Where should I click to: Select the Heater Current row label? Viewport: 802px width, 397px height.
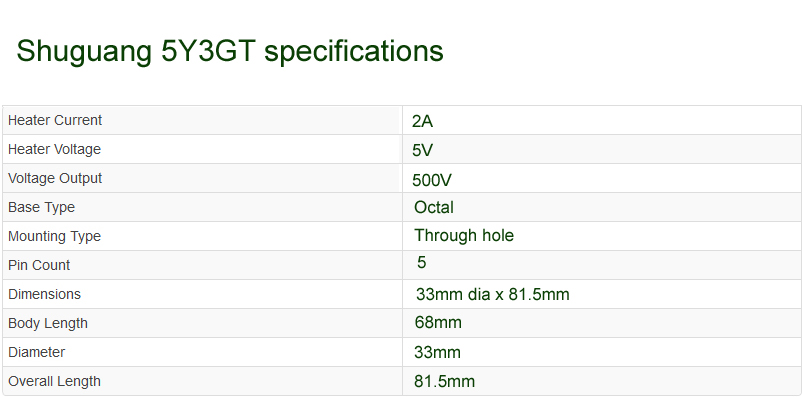click(55, 120)
